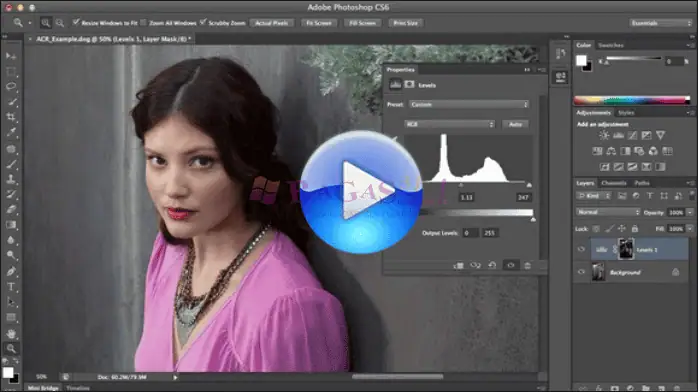Select the Hand tool
The height and width of the screenshot is (392, 698).
11,333
